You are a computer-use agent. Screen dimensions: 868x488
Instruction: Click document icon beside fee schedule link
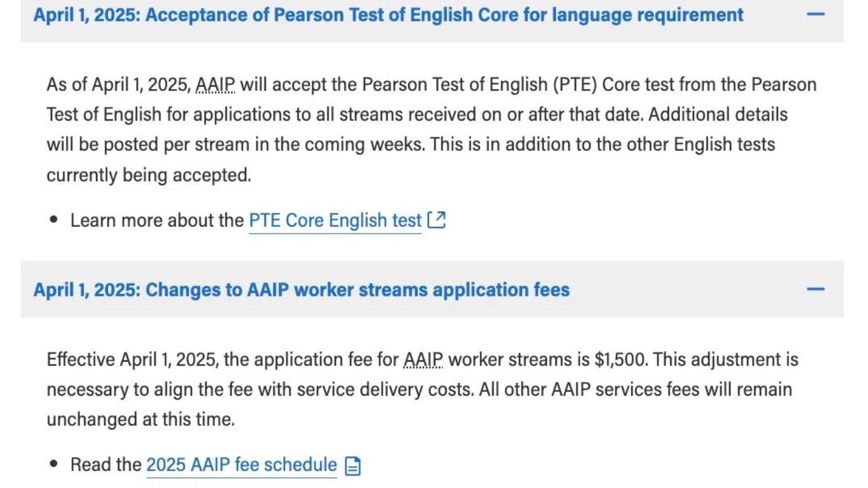354,465
